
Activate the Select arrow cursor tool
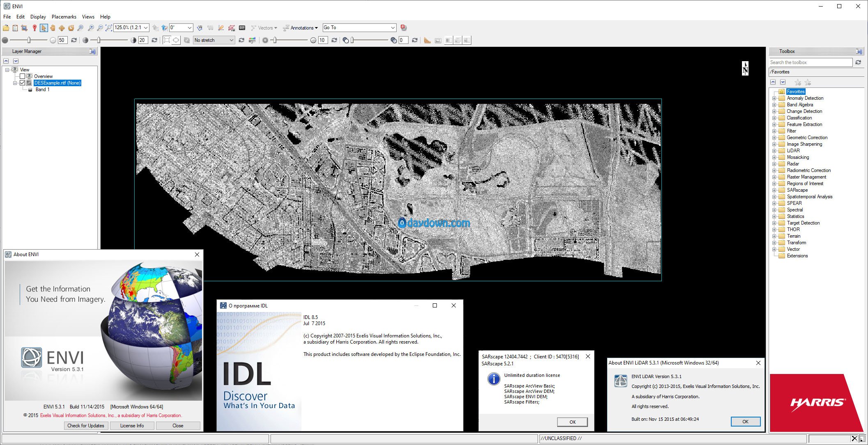(44, 28)
